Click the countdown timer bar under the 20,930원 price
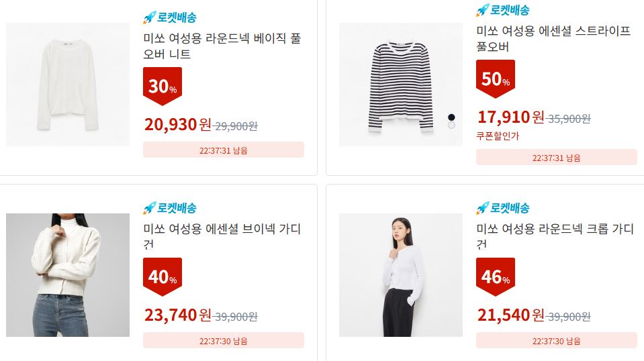644x361 pixels. pyautogui.click(x=224, y=150)
